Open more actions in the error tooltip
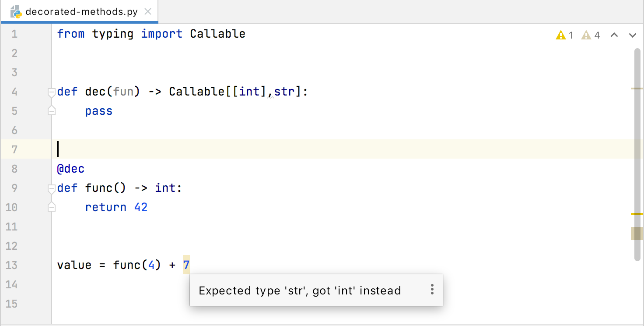Viewport: 644px width, 326px height. pyautogui.click(x=432, y=290)
